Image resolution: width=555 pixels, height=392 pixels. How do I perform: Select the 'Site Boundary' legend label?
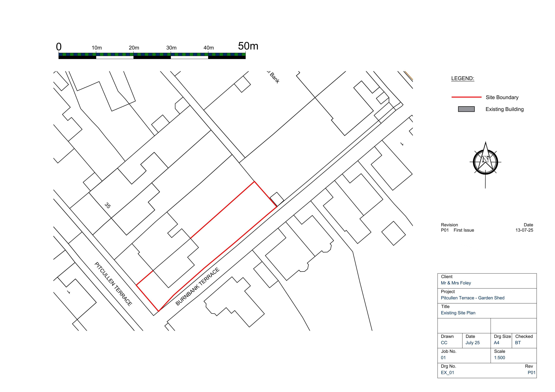coord(502,97)
